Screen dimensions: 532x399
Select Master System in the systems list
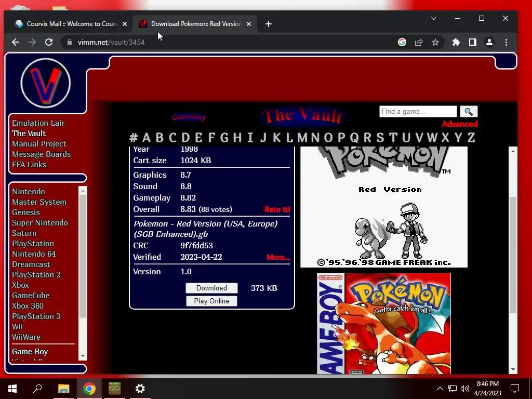point(39,202)
